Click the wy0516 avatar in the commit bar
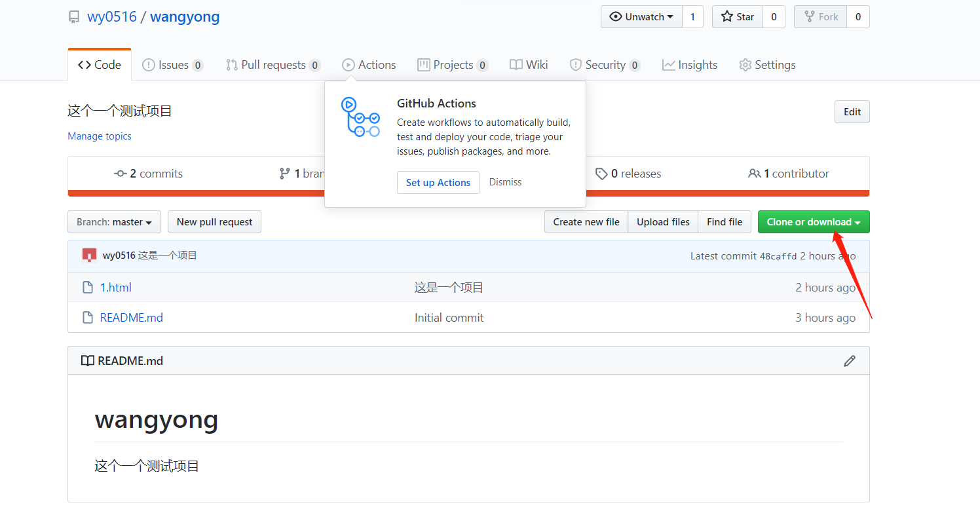This screenshot has height=513, width=980. pos(90,256)
